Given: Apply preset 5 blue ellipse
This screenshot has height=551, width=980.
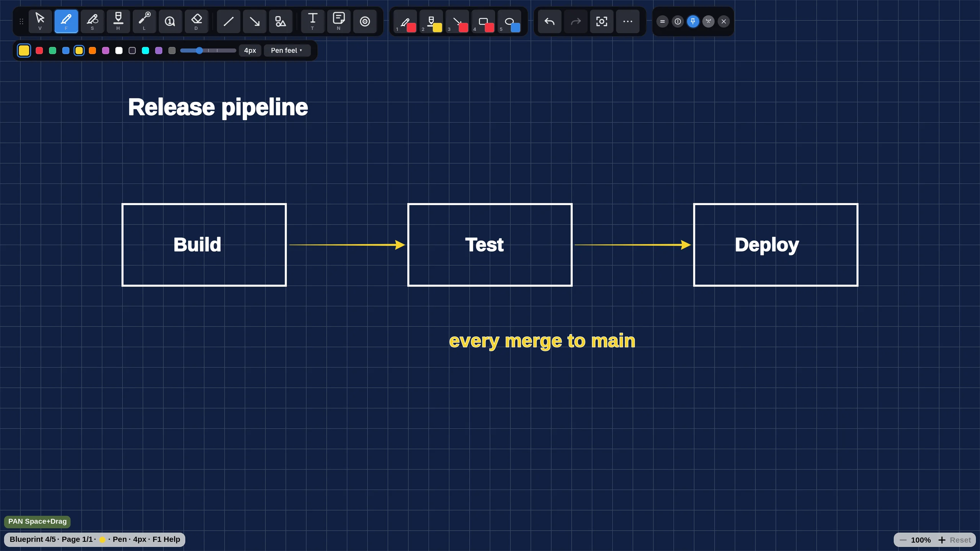Looking at the screenshot, I should 510,21.
